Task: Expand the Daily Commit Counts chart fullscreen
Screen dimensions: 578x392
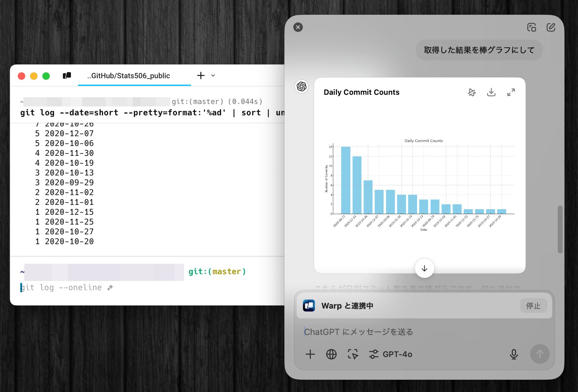Action: point(511,92)
